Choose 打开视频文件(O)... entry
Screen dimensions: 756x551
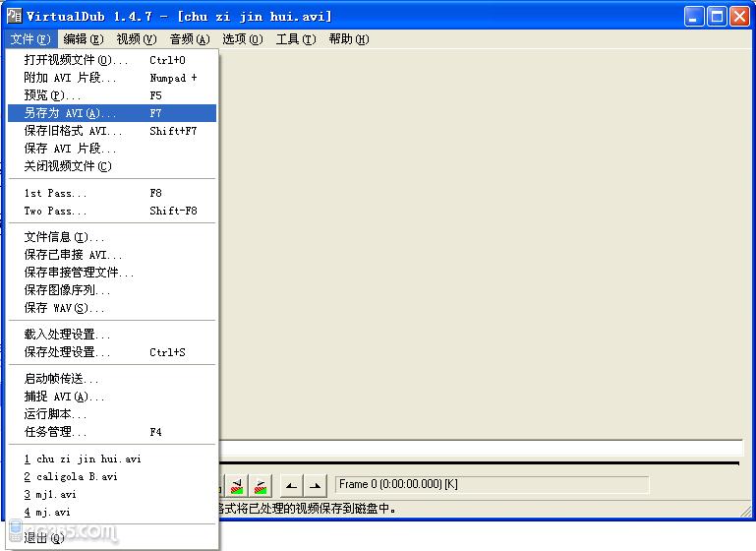tap(112, 60)
